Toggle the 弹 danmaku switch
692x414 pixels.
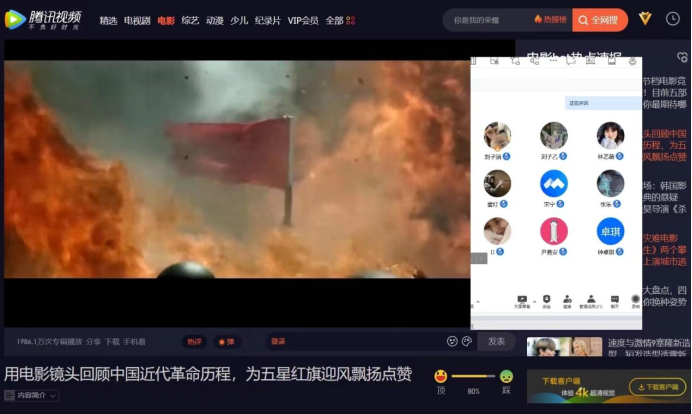pos(224,341)
